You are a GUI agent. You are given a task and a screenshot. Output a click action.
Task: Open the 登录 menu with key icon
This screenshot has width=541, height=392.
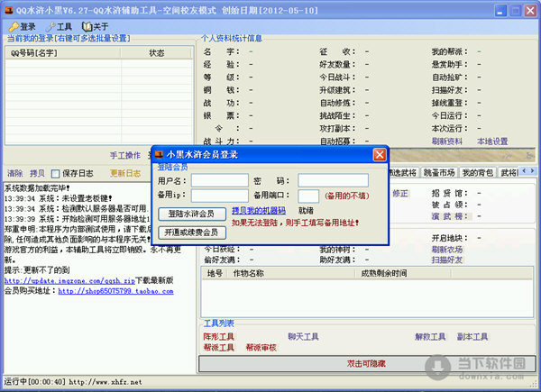pos(22,26)
